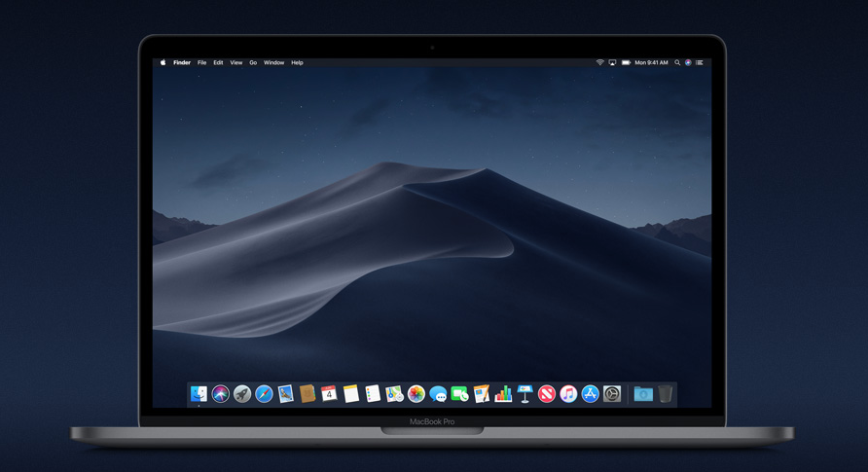Open Downloads folder stack in Dock
868x472 pixels.
[x=643, y=394]
